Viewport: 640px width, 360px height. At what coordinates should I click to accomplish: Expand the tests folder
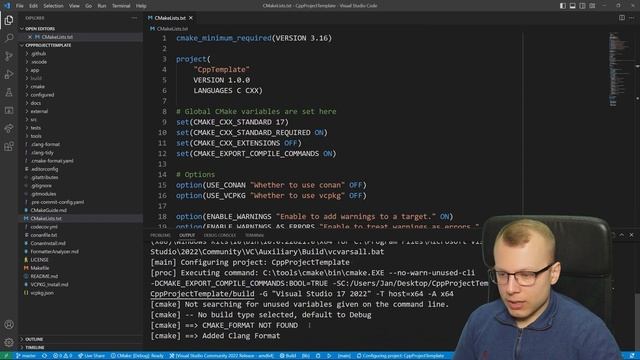(36, 128)
